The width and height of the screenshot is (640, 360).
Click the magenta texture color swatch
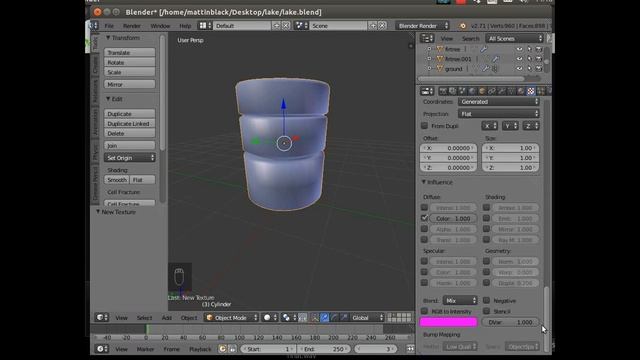[449, 322]
